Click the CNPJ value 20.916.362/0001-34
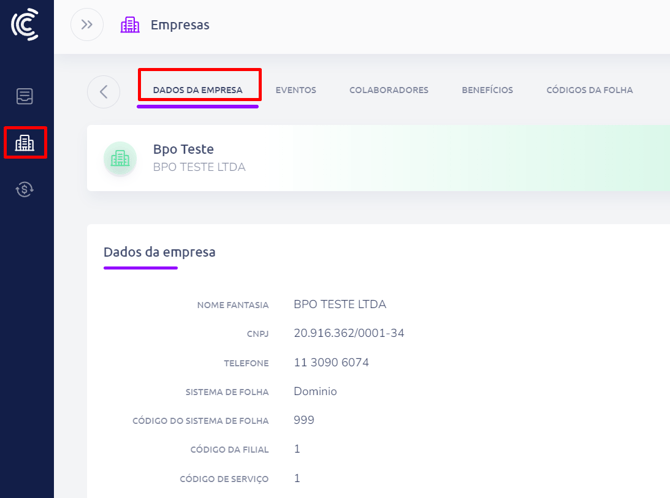 tap(348, 333)
